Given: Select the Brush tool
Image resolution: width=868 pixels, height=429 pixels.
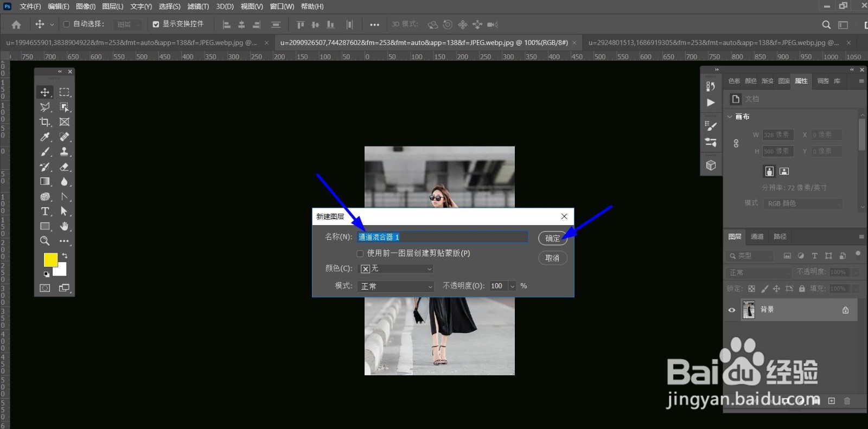Looking at the screenshot, I should point(45,152).
